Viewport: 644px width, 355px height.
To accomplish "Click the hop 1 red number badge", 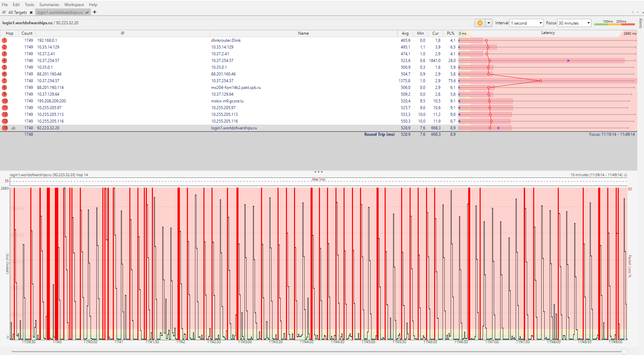I will point(4,40).
